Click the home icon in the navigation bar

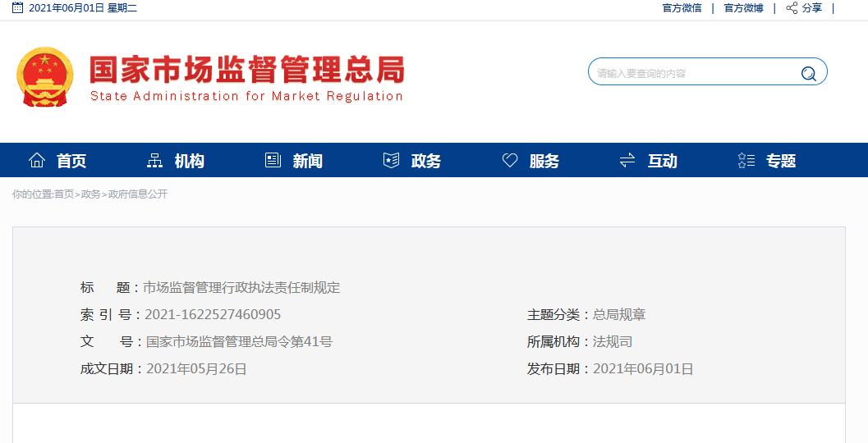coord(36,161)
